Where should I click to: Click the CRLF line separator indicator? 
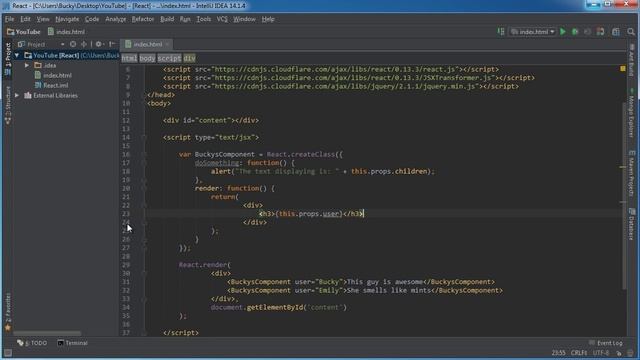click(x=579, y=353)
